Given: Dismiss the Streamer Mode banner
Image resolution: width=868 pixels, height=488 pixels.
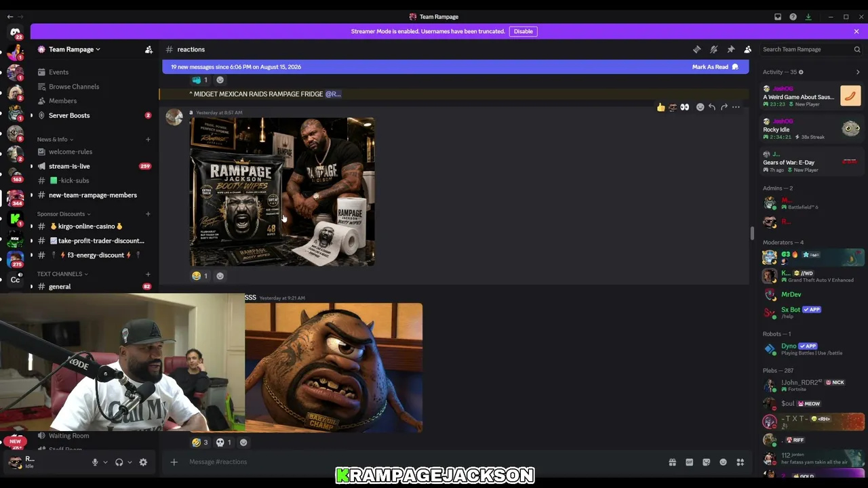Looking at the screenshot, I should (x=856, y=31).
